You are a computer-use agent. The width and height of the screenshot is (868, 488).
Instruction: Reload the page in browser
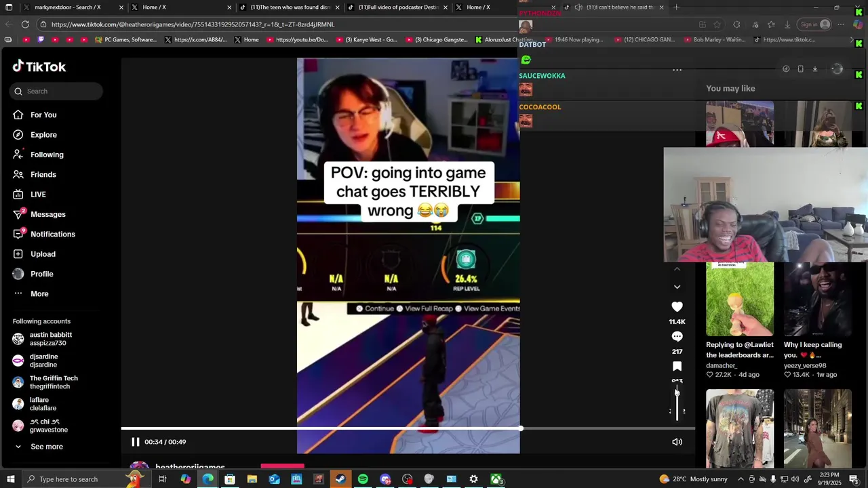(x=25, y=24)
